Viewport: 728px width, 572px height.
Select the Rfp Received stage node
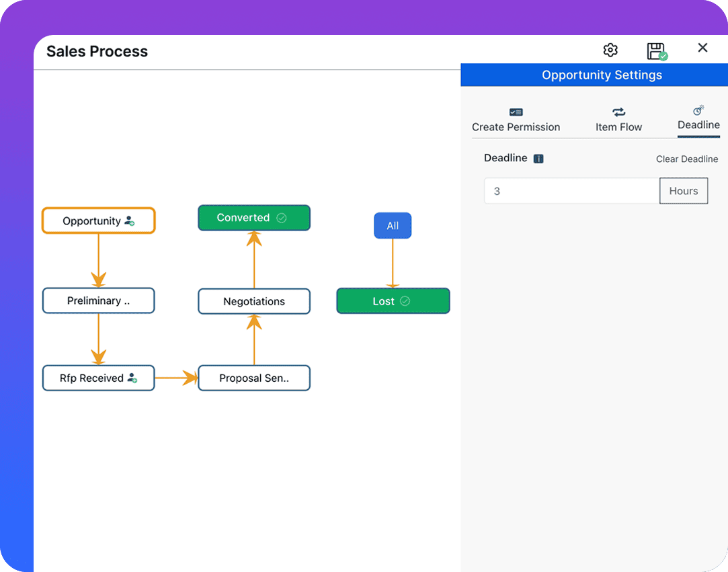(x=98, y=378)
